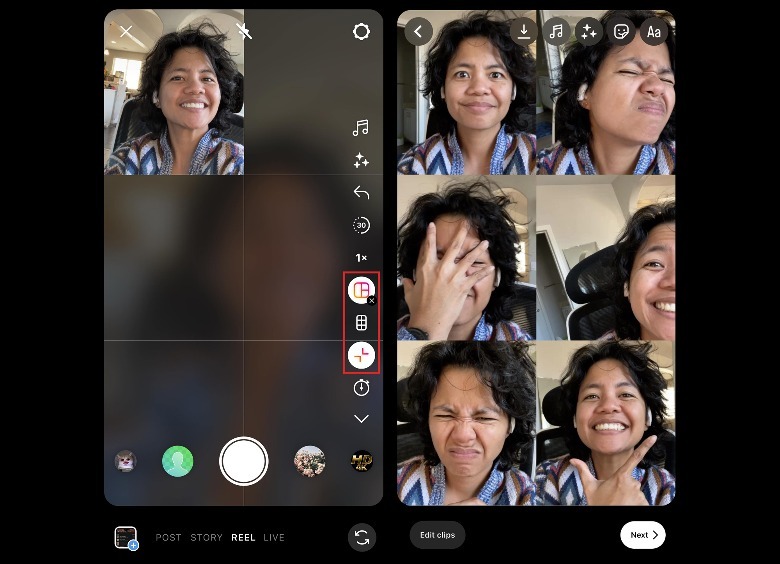780x564 pixels.
Task: Open the countdown timer icon
Action: tap(361, 387)
